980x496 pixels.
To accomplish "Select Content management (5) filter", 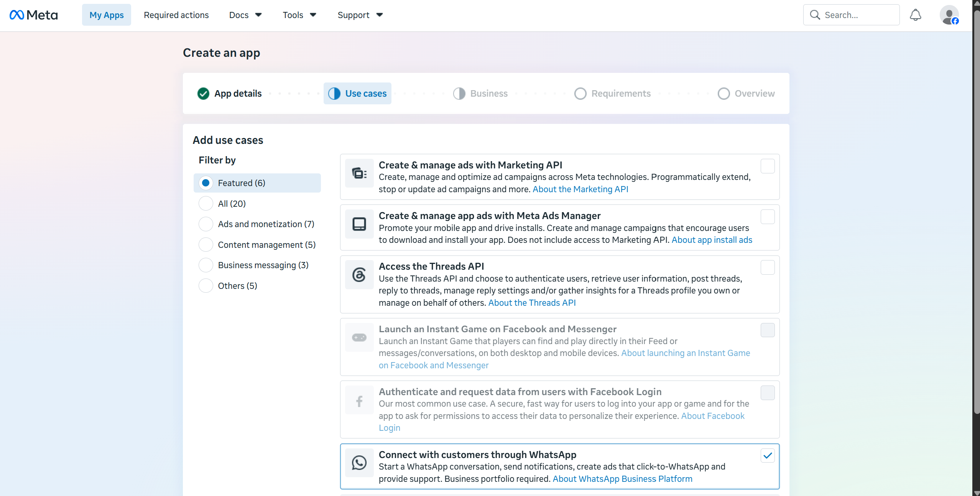I will pyautogui.click(x=257, y=245).
